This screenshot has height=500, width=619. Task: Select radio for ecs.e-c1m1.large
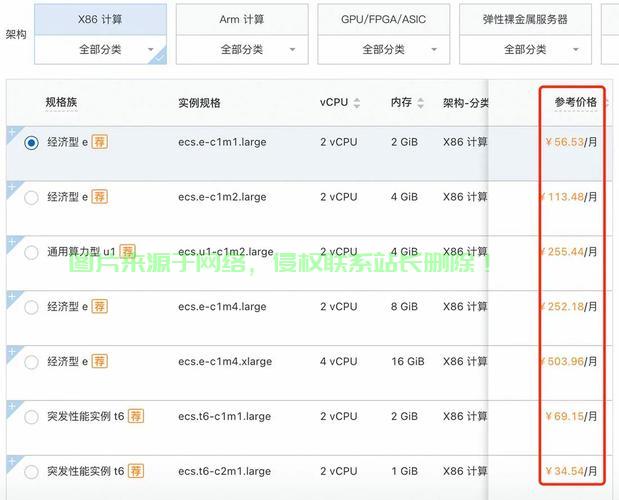31,142
